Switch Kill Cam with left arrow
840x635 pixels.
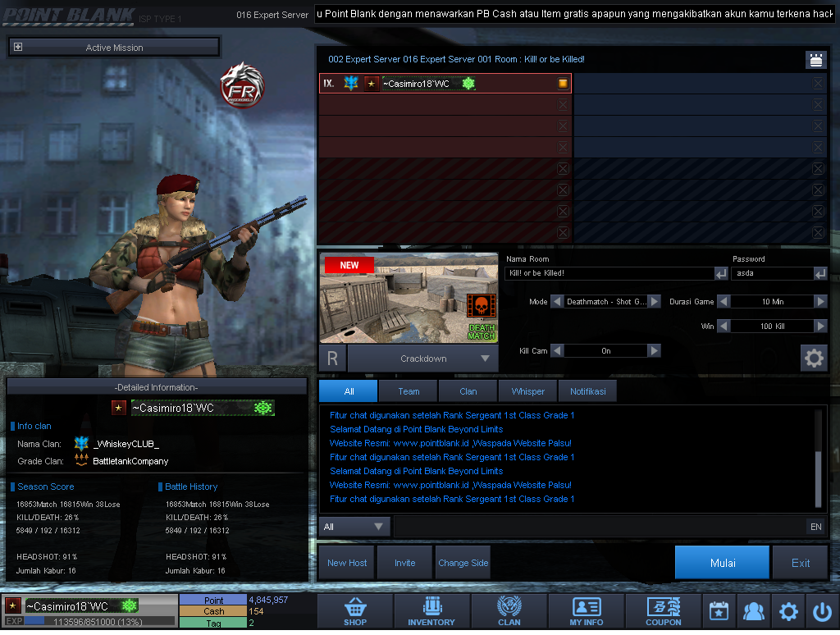pyautogui.click(x=557, y=350)
